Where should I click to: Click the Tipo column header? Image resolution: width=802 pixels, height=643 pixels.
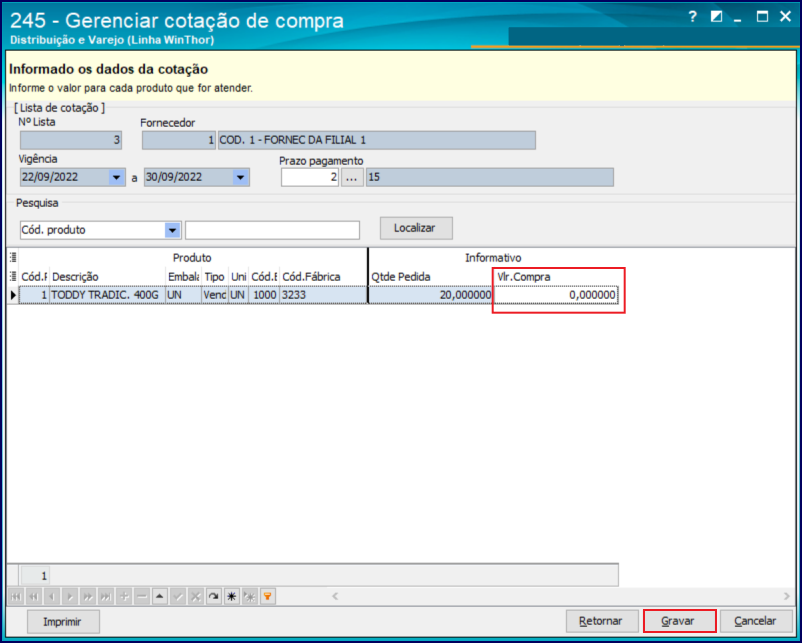pyautogui.click(x=214, y=277)
